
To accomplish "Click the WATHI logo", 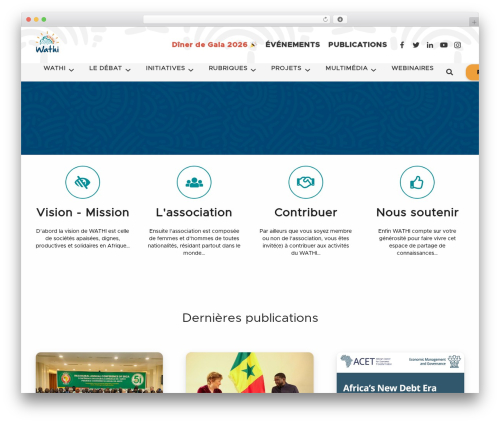I will [47, 43].
